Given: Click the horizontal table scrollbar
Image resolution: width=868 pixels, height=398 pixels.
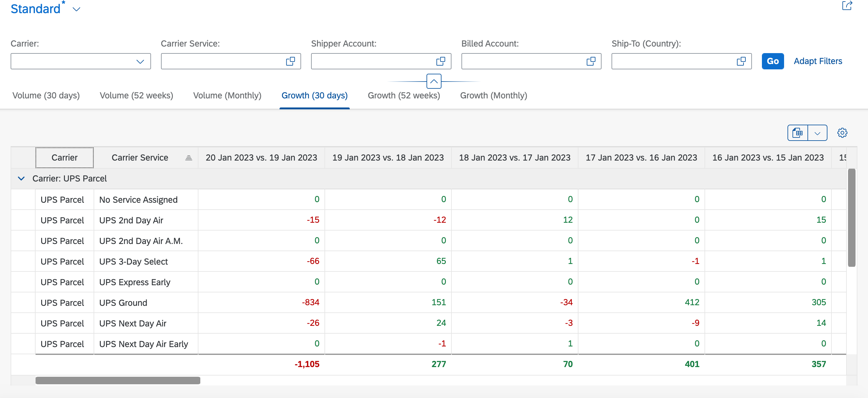Looking at the screenshot, I should click(x=118, y=380).
